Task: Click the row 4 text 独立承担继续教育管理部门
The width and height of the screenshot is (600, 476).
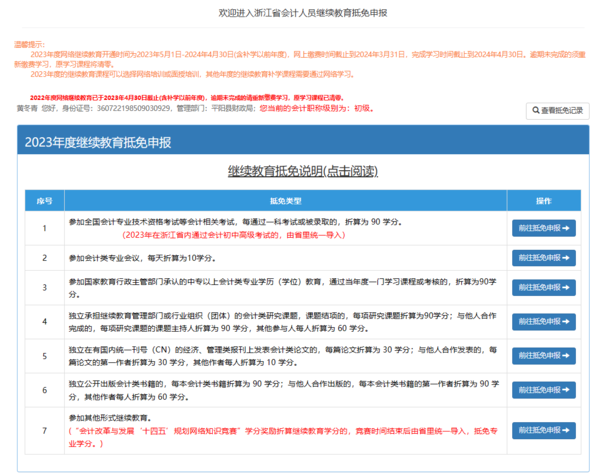Action: (x=282, y=322)
